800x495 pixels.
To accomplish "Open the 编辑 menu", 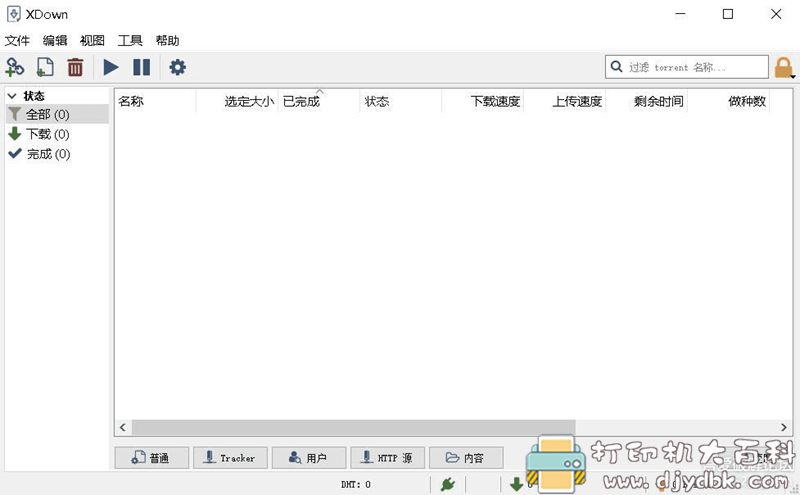I will 55,41.
